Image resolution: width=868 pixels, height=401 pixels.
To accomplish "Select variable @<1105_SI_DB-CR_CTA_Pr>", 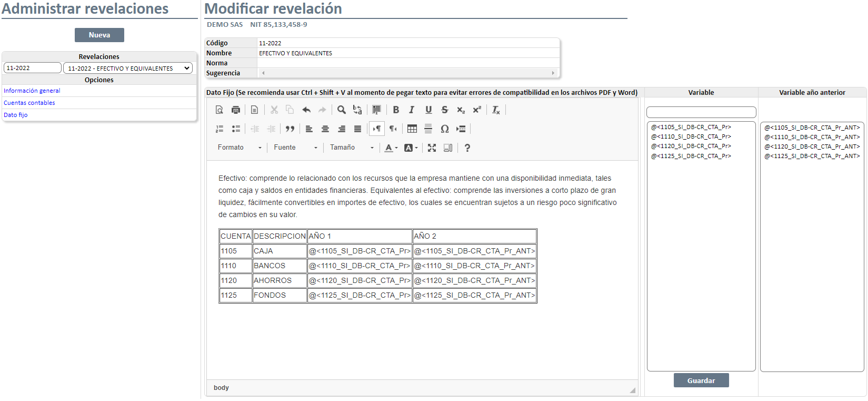I will pyautogui.click(x=691, y=127).
